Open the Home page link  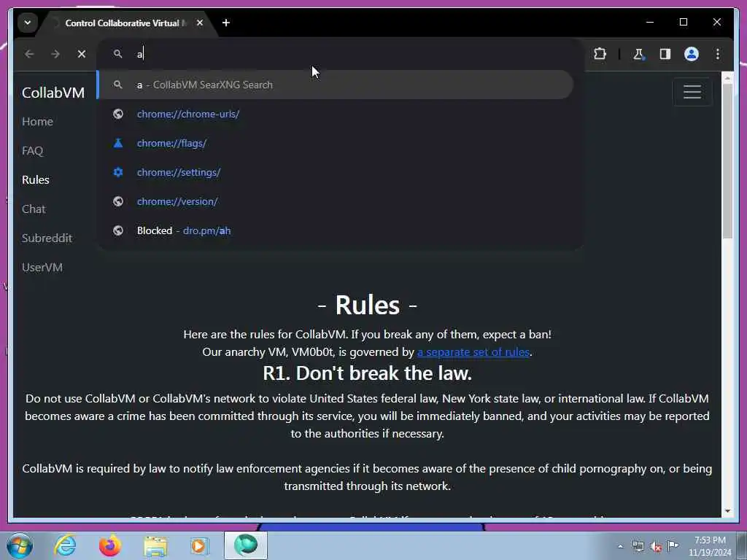tap(37, 122)
